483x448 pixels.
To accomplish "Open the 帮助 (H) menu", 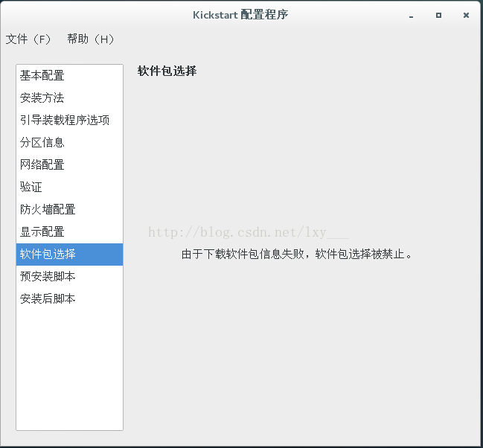I will tap(91, 39).
